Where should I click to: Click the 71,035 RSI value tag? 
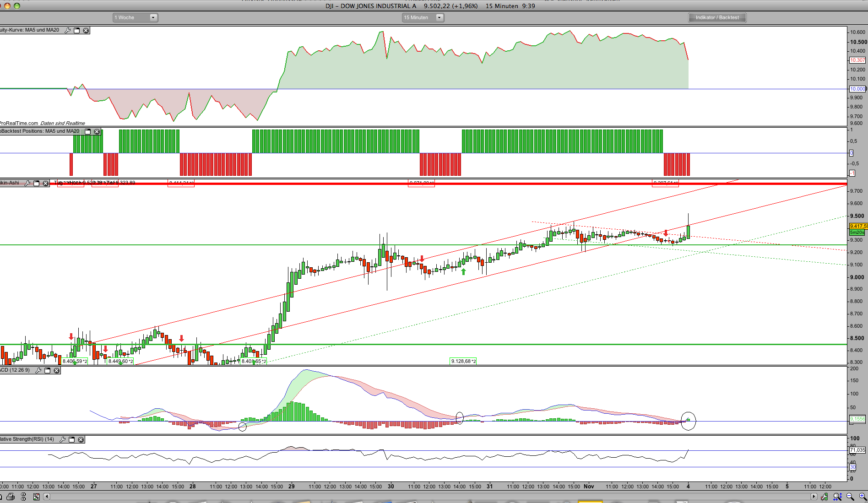point(857,450)
